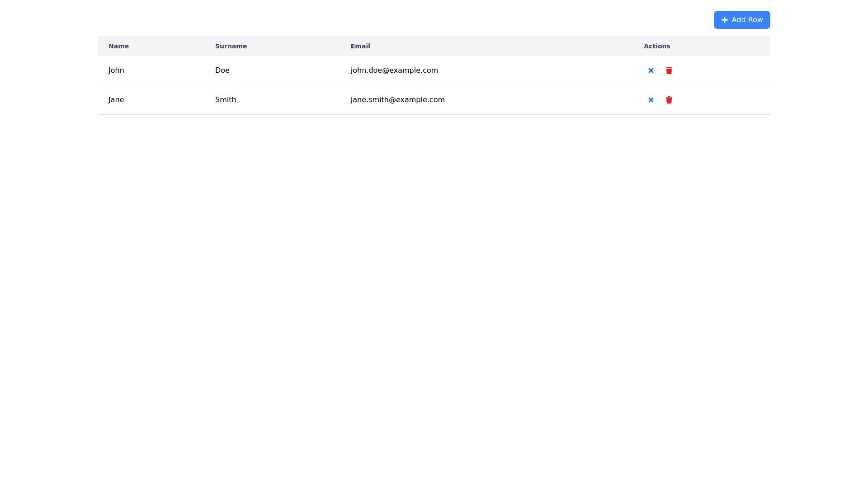Viewport: 868px width, 488px height.
Task: Select the cell containing Smith
Action: (x=226, y=99)
